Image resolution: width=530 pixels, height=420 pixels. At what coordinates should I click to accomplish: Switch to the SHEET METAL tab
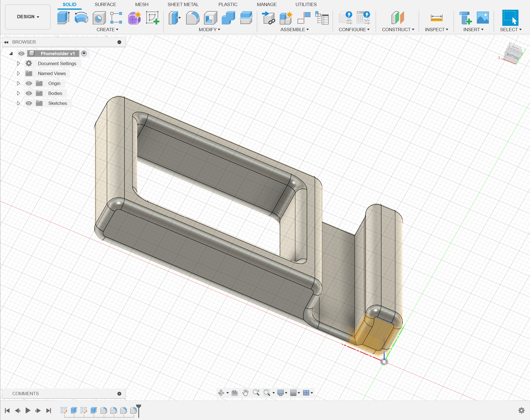(x=183, y=4)
